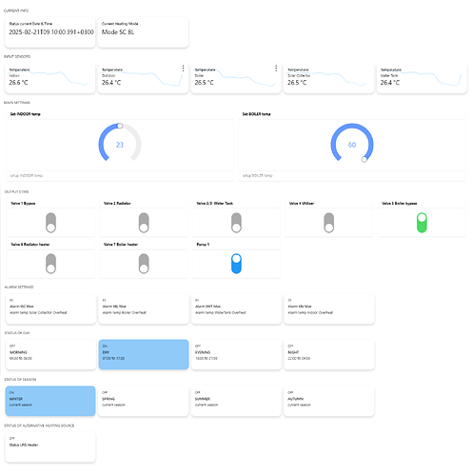The image size is (472, 476).
Task: Open Outdoor temperature card's three-dot menu
Action: 183,69
